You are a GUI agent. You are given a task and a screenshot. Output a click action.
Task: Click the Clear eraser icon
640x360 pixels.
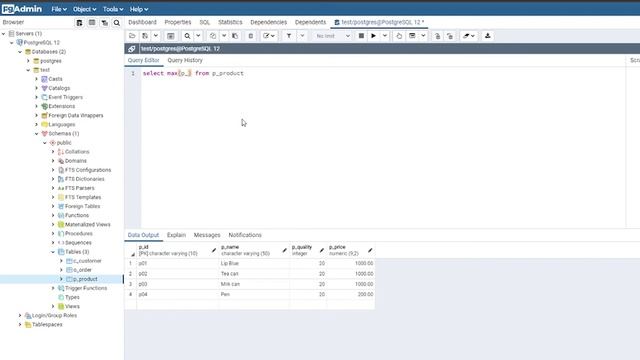(x=466, y=36)
